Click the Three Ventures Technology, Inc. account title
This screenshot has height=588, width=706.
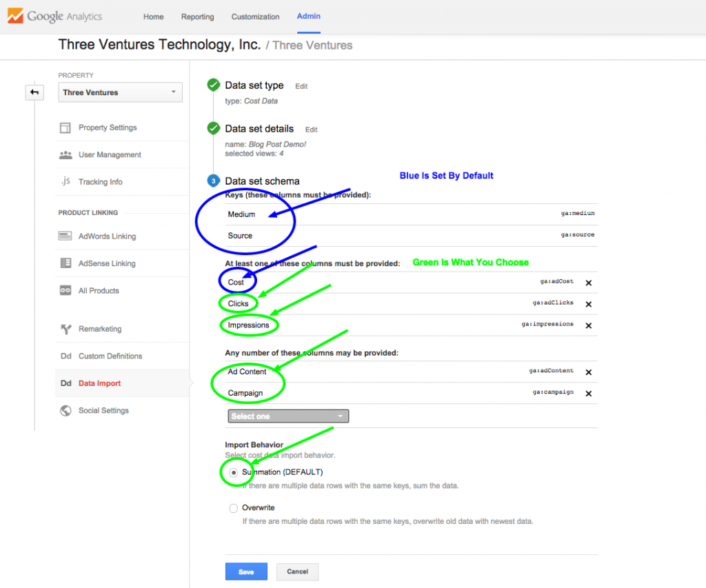tap(159, 45)
